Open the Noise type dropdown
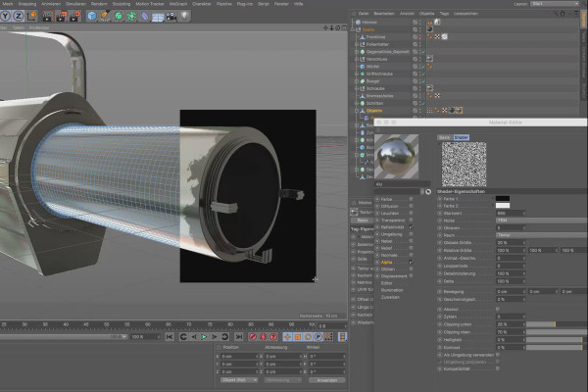 click(542, 220)
